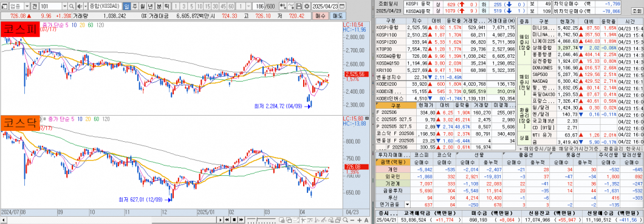Click the KOSPI종합 index row

point(445,27)
